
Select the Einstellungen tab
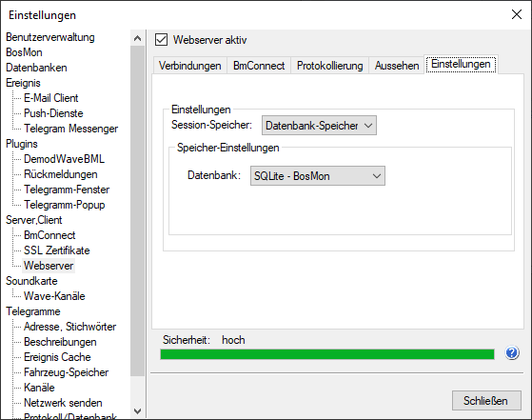click(461, 64)
